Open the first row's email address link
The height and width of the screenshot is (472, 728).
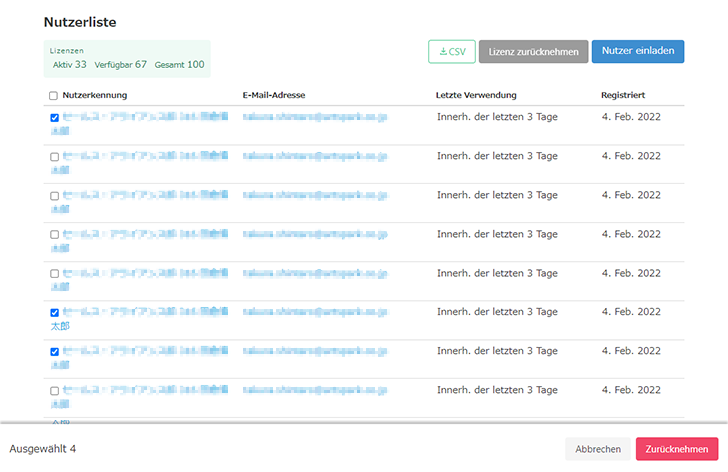pos(314,117)
